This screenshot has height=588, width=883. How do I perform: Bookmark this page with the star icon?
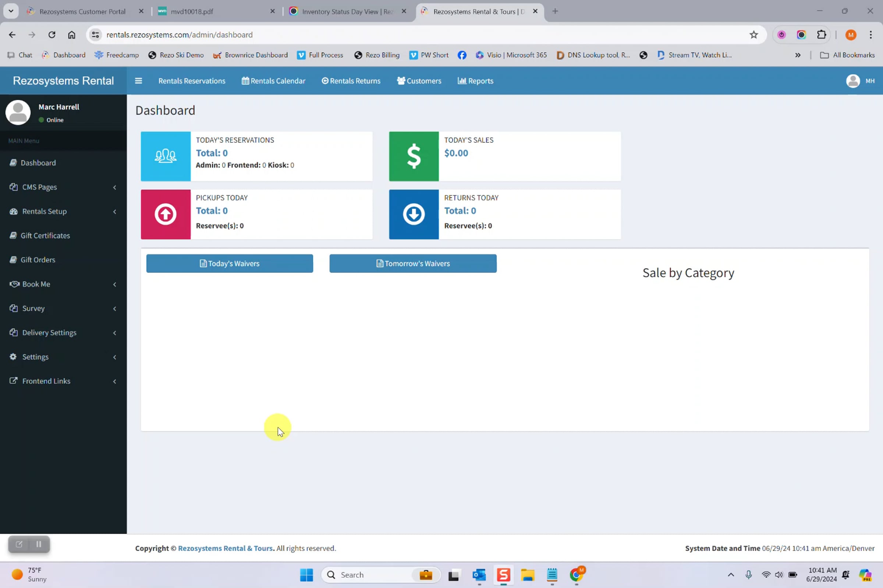point(753,35)
